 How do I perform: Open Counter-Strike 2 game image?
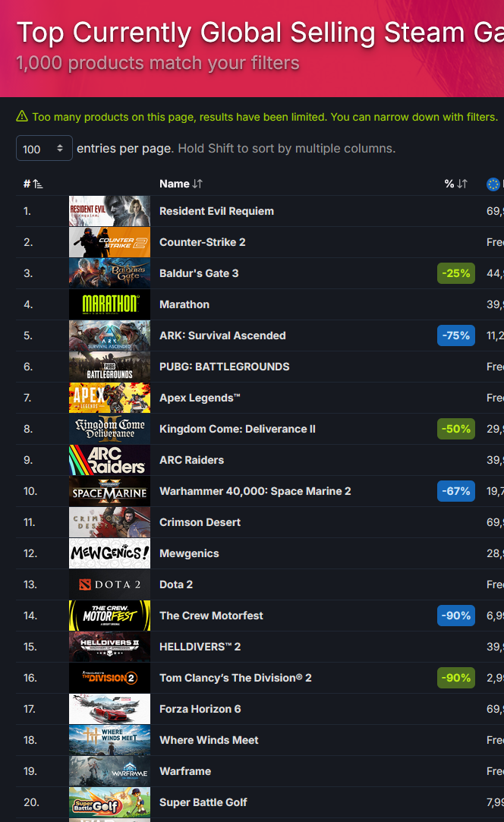(109, 242)
